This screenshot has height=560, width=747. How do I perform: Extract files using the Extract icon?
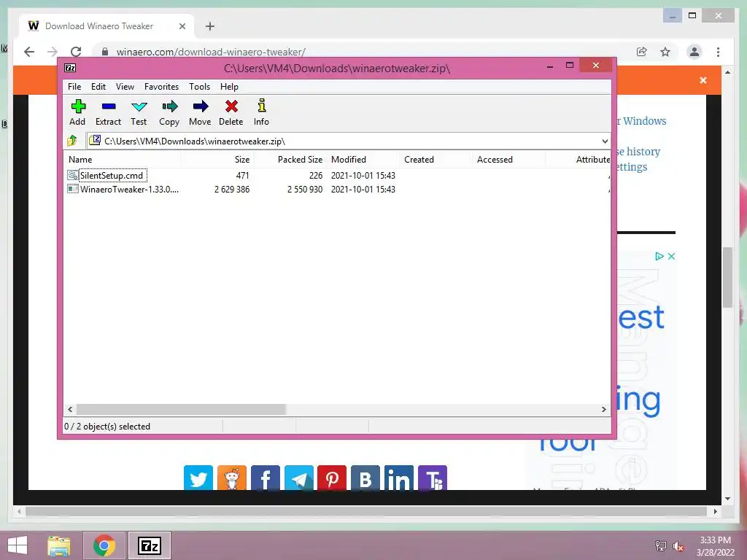click(x=108, y=112)
